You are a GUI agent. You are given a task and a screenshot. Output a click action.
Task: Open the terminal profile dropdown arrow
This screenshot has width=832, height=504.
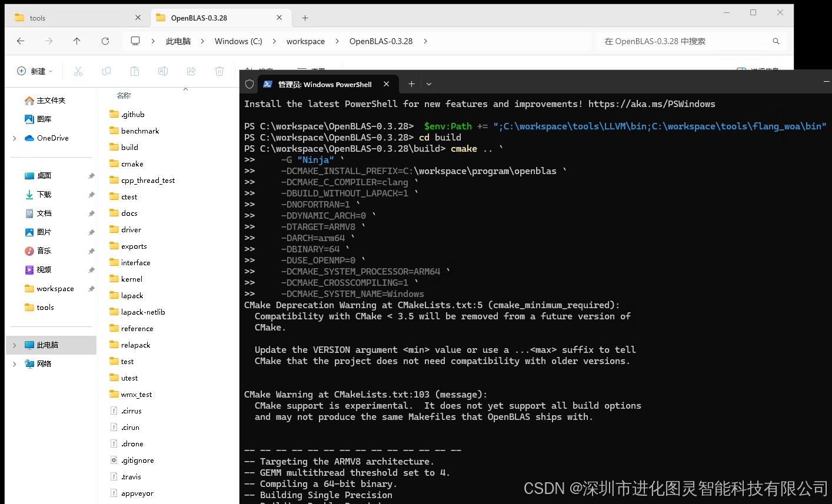429,84
